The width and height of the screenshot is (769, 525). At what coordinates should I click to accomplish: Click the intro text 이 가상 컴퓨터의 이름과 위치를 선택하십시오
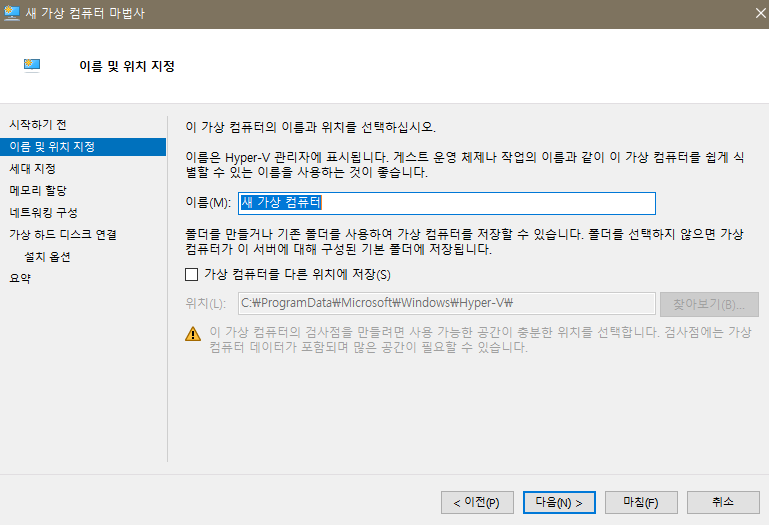[310, 127]
